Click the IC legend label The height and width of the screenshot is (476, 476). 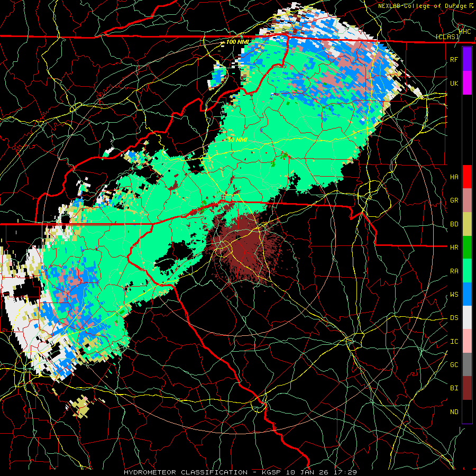[454, 342]
